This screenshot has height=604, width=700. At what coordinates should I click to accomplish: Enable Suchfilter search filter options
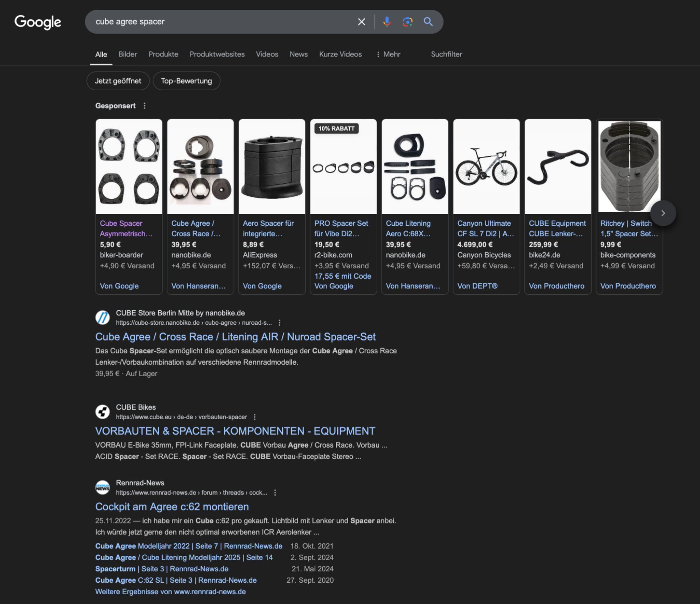tap(447, 54)
